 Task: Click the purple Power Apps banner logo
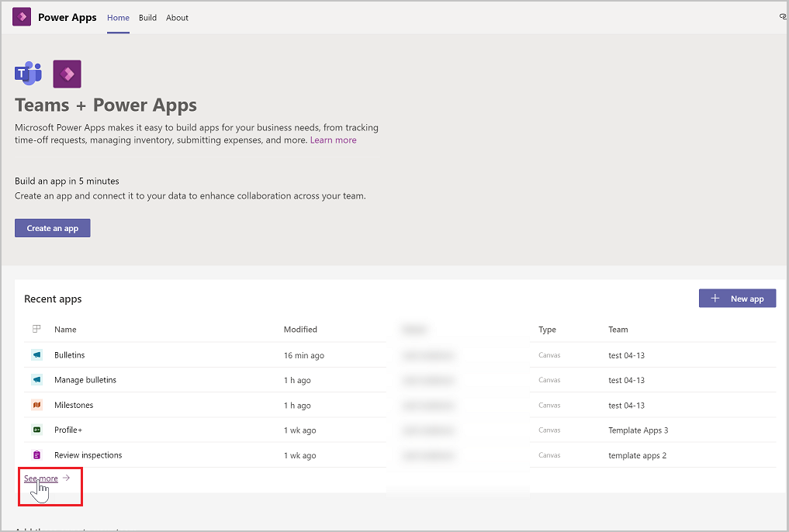click(67, 74)
